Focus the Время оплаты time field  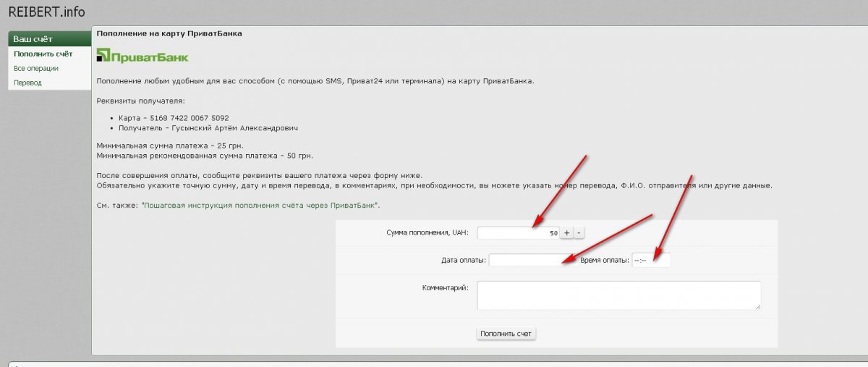tap(651, 260)
